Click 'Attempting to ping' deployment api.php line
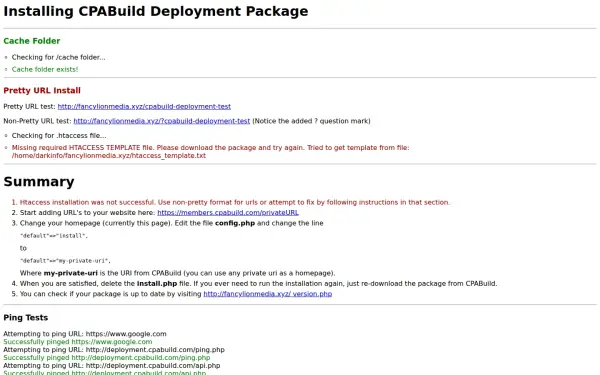Screen dimensions: 600x375 [112, 366]
